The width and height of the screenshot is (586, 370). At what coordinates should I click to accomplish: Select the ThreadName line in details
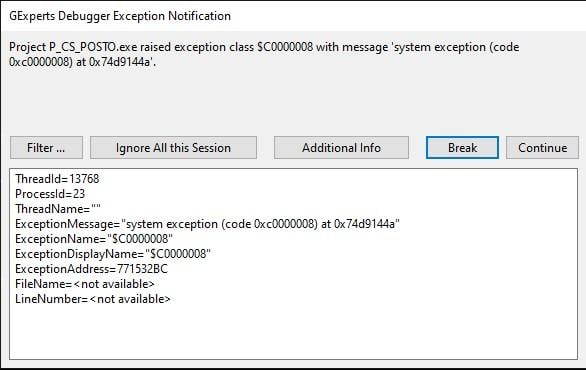(58, 209)
